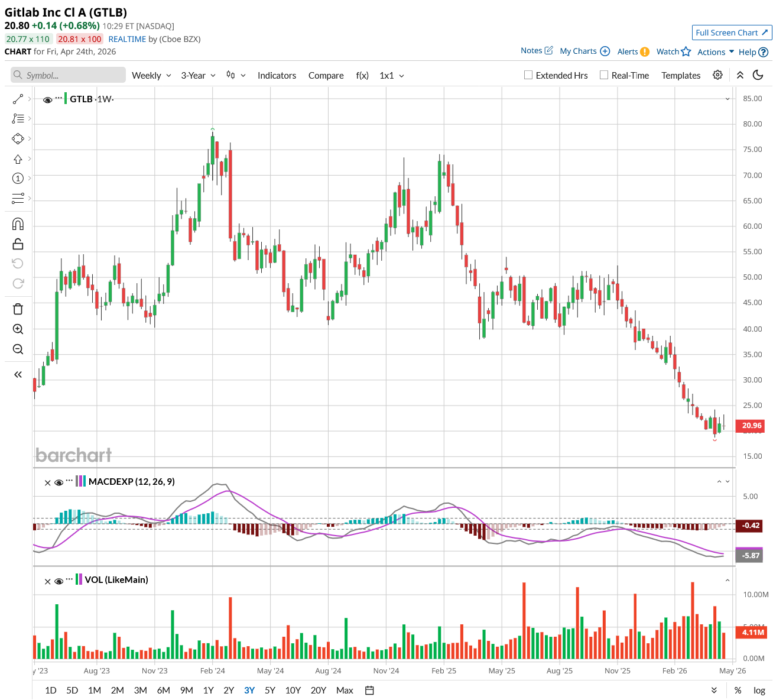Viewport: 773px width, 700px height.
Task: Undo the last chart action
Action: 18,264
